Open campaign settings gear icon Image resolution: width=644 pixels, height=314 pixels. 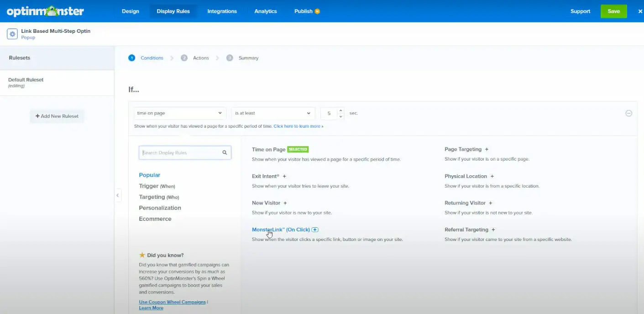click(13, 34)
